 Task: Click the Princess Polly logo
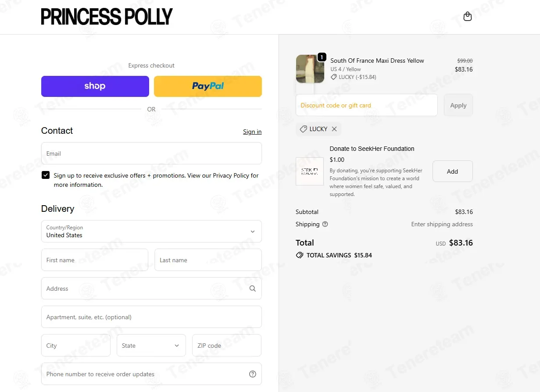[x=107, y=17]
